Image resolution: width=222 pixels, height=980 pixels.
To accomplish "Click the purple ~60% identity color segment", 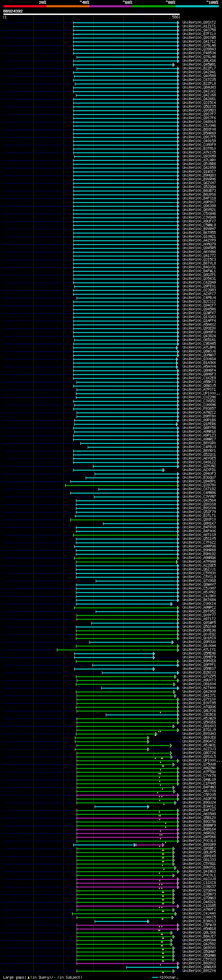I will coord(111,6).
